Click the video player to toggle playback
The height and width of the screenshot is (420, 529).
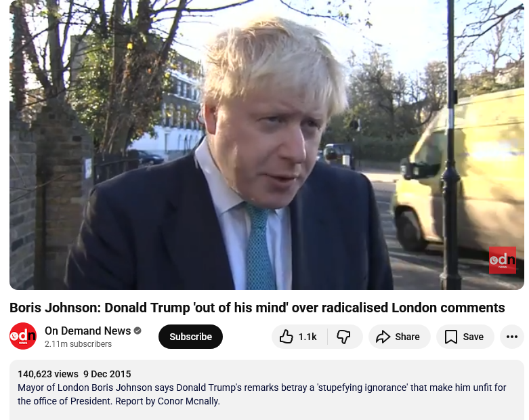[267, 145]
